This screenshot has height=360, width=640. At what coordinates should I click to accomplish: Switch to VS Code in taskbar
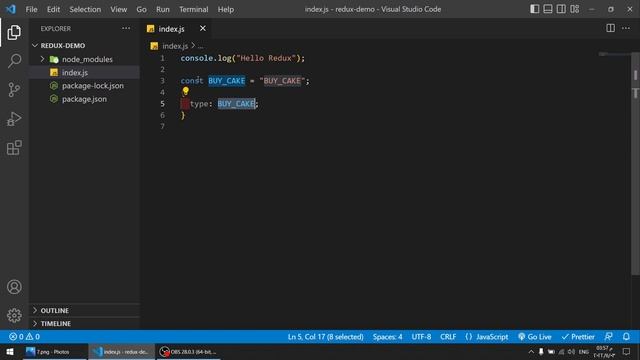click(122, 352)
